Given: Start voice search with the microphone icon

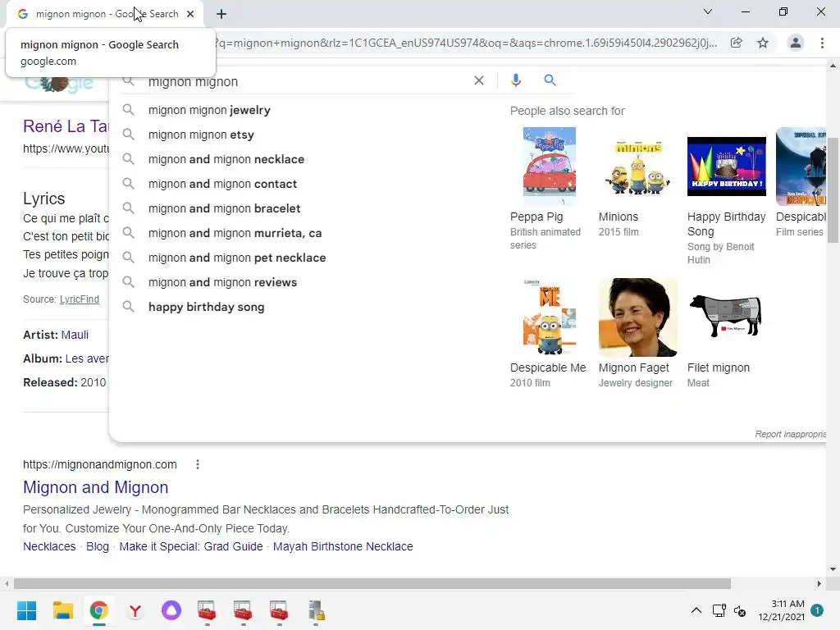Looking at the screenshot, I should [x=515, y=80].
